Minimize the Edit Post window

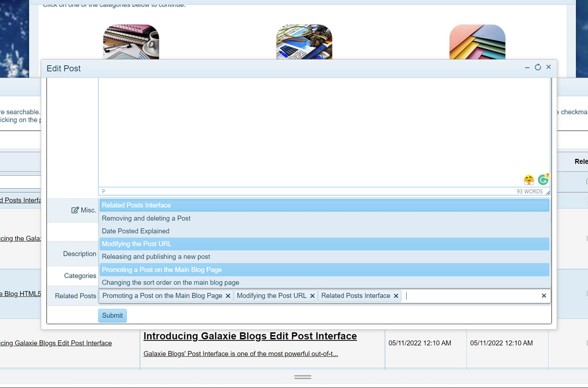527,68
